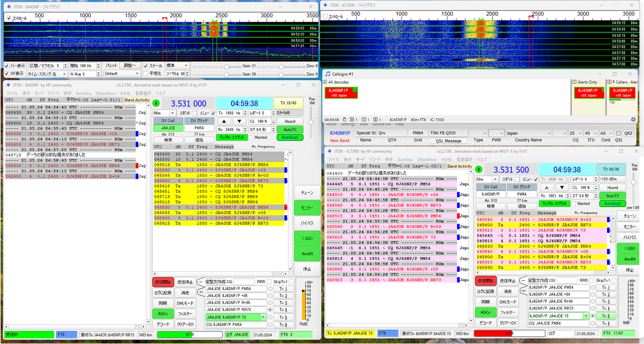644x344 pixels.
Task: Click the alerts-only count icon in Callsigns status bar
Action: tap(363, 120)
